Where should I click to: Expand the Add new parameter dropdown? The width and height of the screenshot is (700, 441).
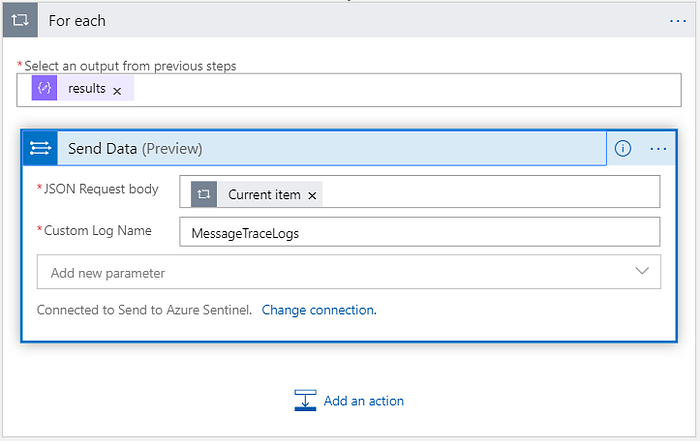point(349,272)
